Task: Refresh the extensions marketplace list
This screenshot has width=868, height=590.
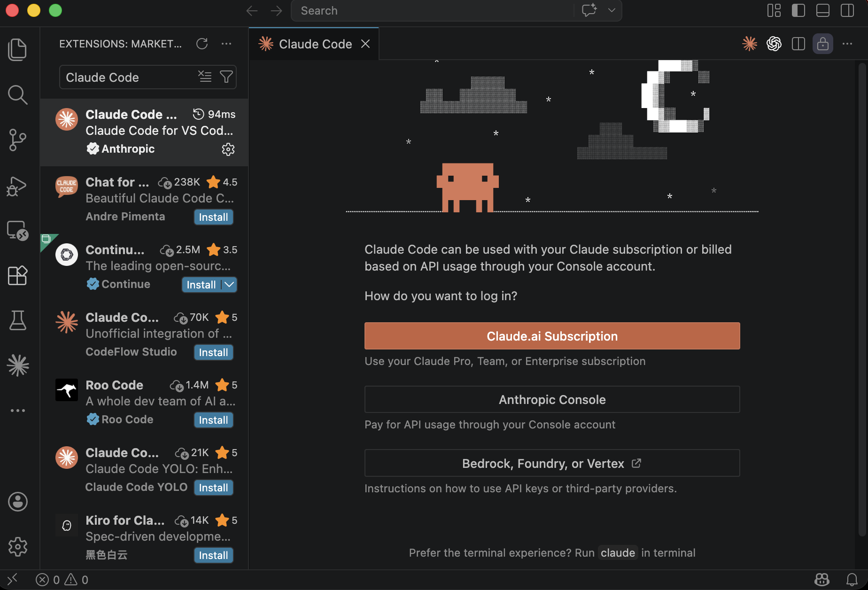Action: [202, 44]
